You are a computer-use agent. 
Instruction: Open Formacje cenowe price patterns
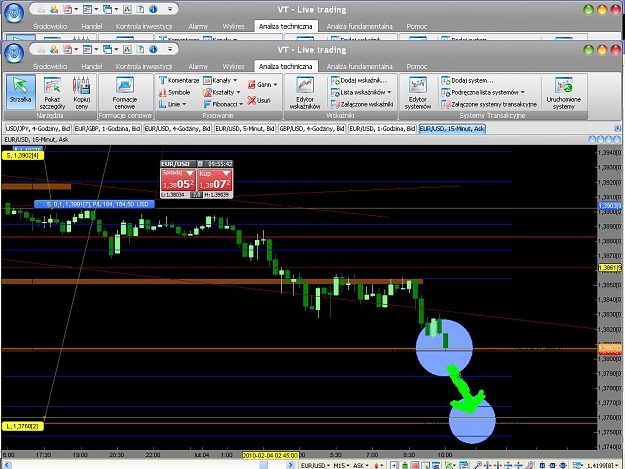tap(125, 93)
